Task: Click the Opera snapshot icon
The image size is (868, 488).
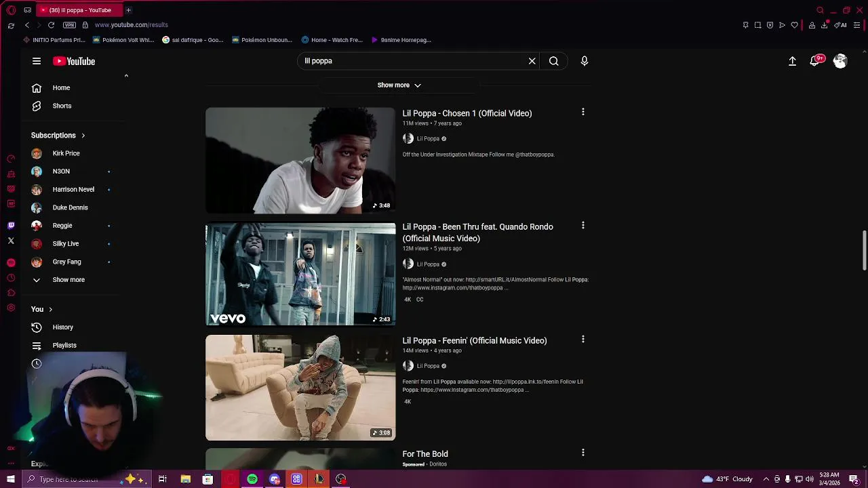Action: click(758, 25)
